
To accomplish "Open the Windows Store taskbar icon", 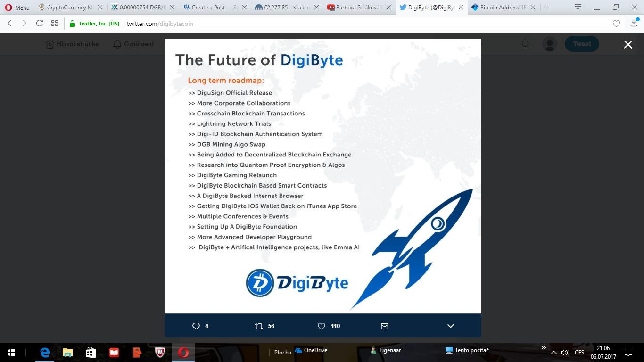I will tap(91, 352).
